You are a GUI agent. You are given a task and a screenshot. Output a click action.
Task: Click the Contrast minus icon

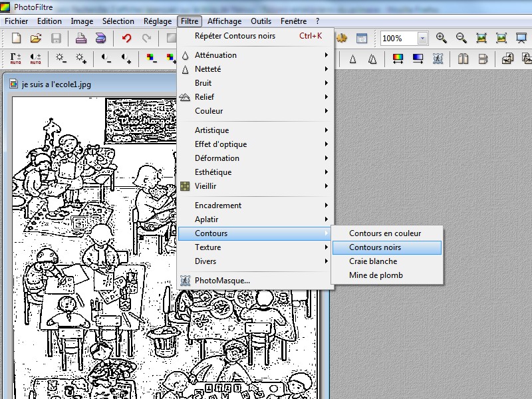[106, 59]
